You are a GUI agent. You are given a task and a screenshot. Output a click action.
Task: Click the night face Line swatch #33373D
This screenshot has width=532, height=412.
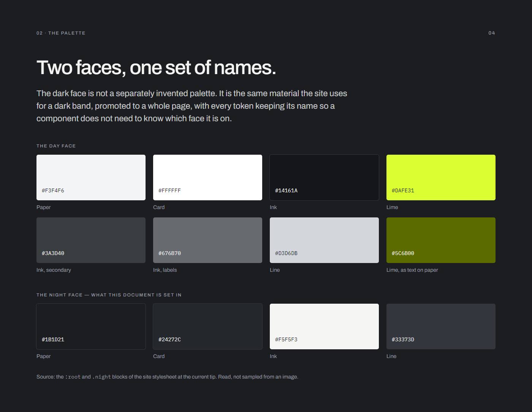coord(441,326)
